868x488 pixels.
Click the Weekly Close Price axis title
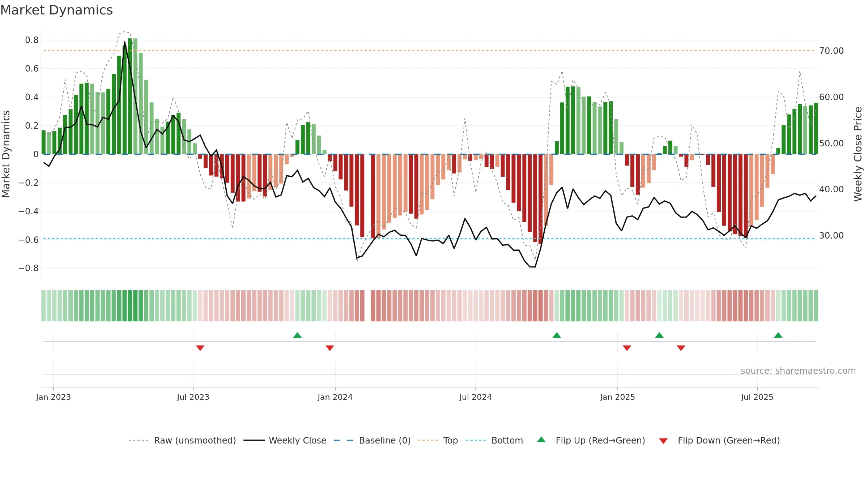tap(858, 154)
